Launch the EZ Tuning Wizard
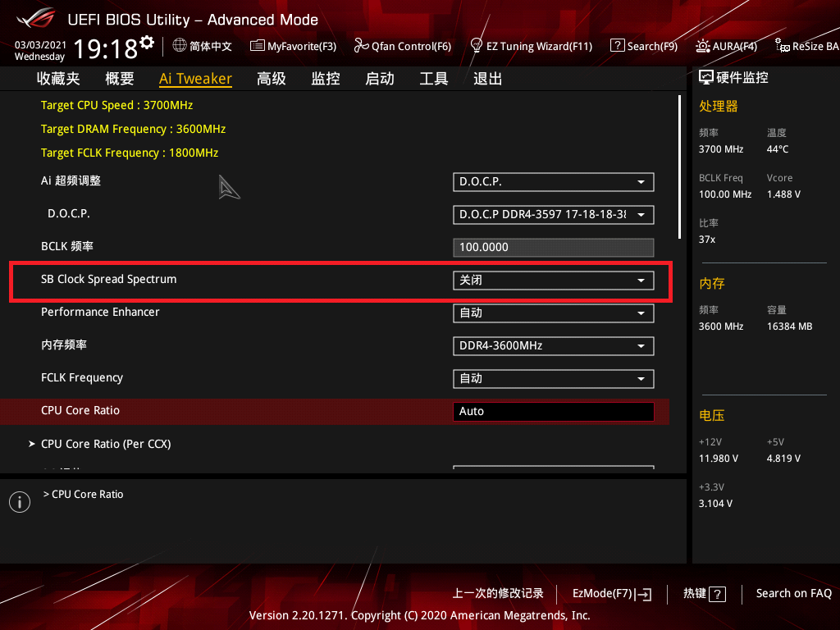840x630 pixels. [532, 46]
